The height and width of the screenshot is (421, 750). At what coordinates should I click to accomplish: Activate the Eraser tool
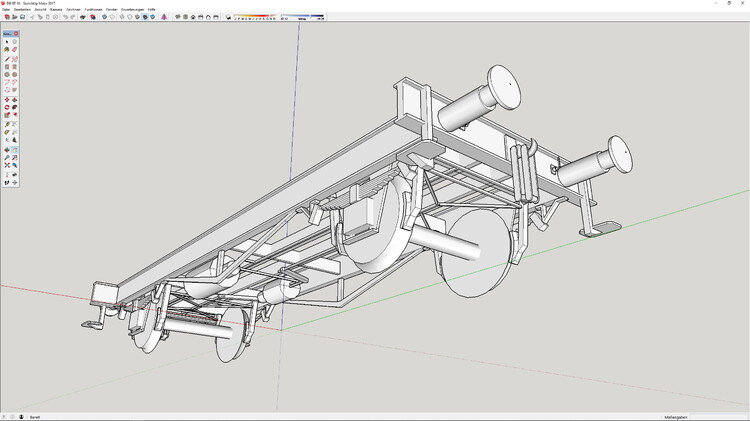click(15, 50)
